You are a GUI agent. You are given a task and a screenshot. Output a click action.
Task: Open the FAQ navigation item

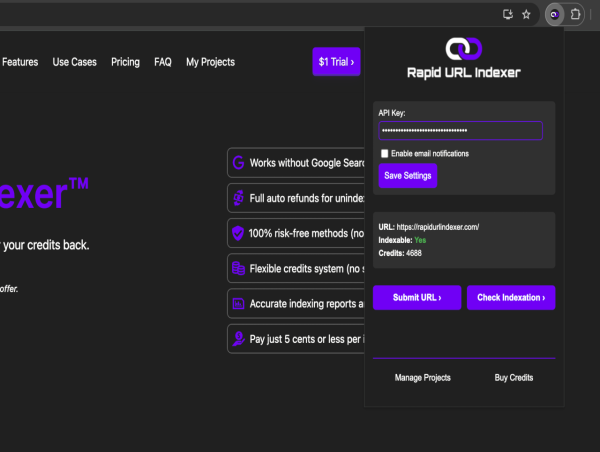[163, 62]
